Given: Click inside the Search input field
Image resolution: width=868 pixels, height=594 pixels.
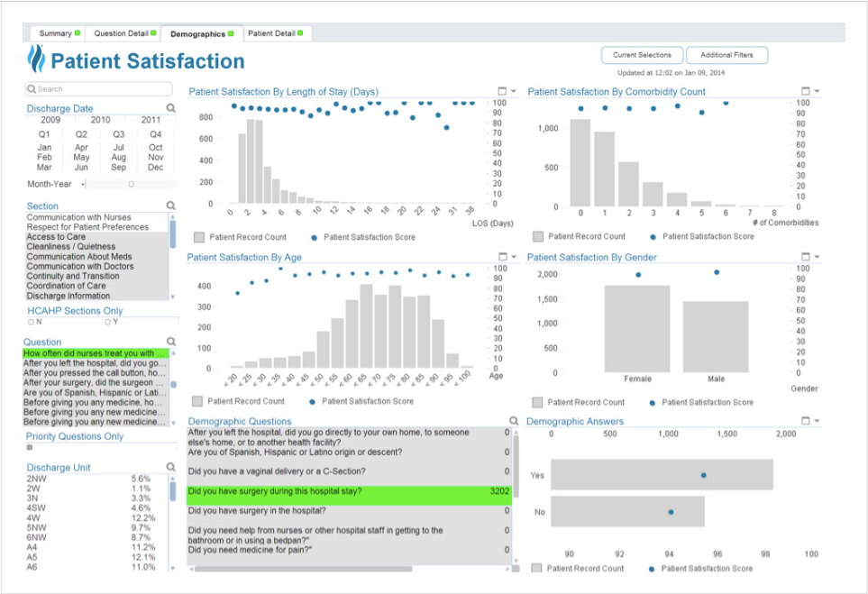Looking at the screenshot, I should point(97,89).
